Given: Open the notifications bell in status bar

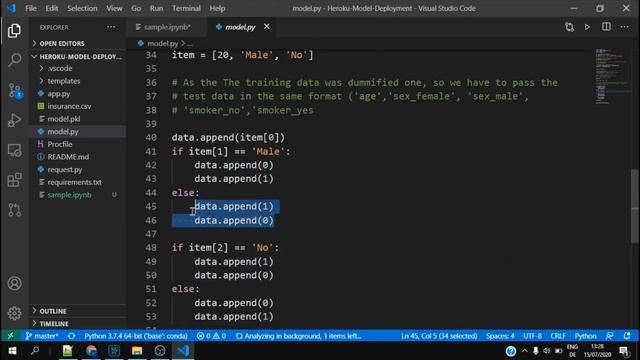Looking at the screenshot, I should 627,336.
